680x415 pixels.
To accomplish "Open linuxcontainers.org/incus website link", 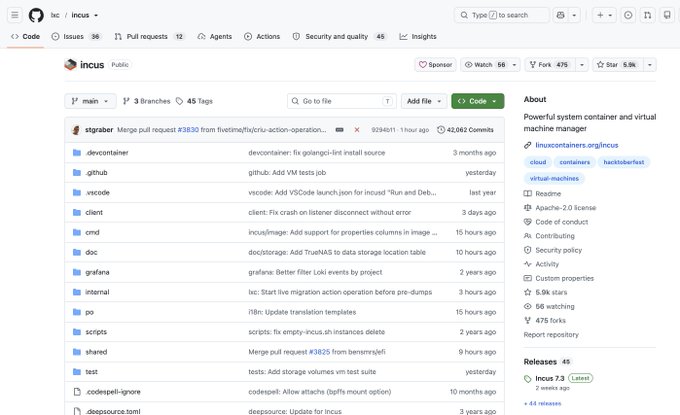I will [576, 145].
